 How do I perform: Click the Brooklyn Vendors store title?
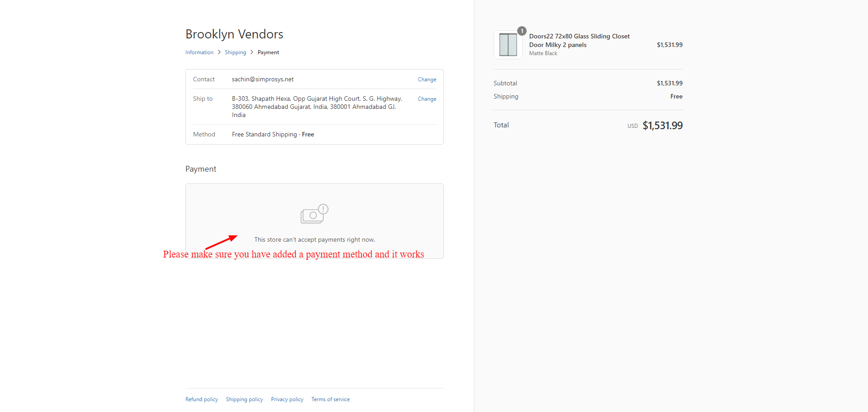234,34
